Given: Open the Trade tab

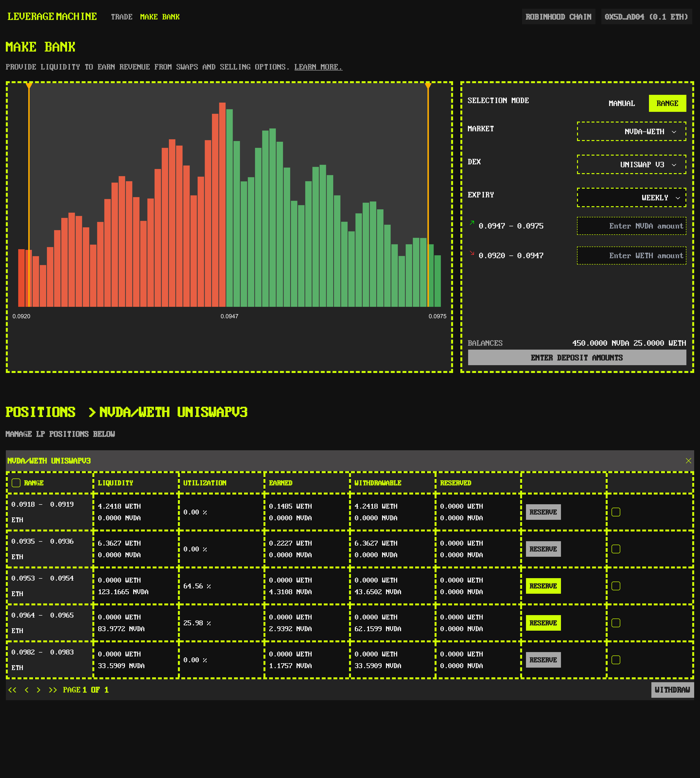Looking at the screenshot, I should 122,17.
